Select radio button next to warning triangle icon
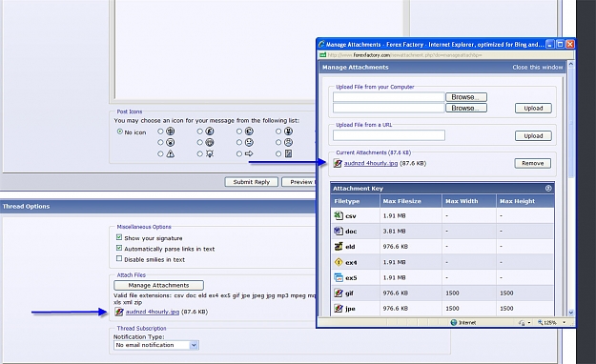This screenshot has height=364, width=596. tap(160, 153)
